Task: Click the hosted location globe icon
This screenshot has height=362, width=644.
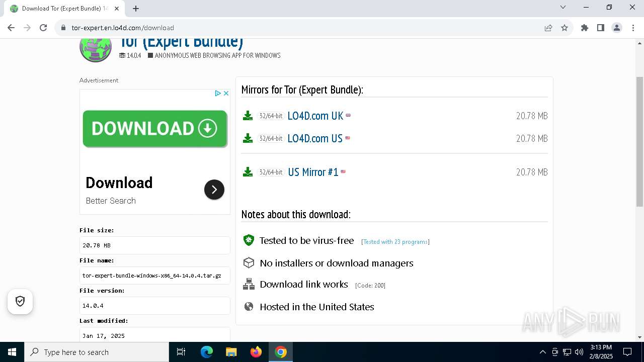Action: click(x=249, y=306)
